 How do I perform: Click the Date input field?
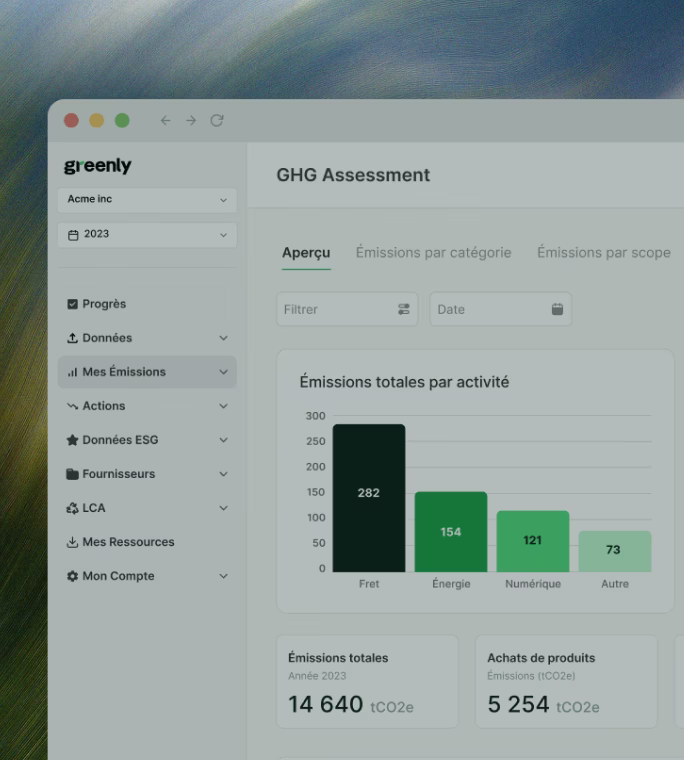pos(501,309)
